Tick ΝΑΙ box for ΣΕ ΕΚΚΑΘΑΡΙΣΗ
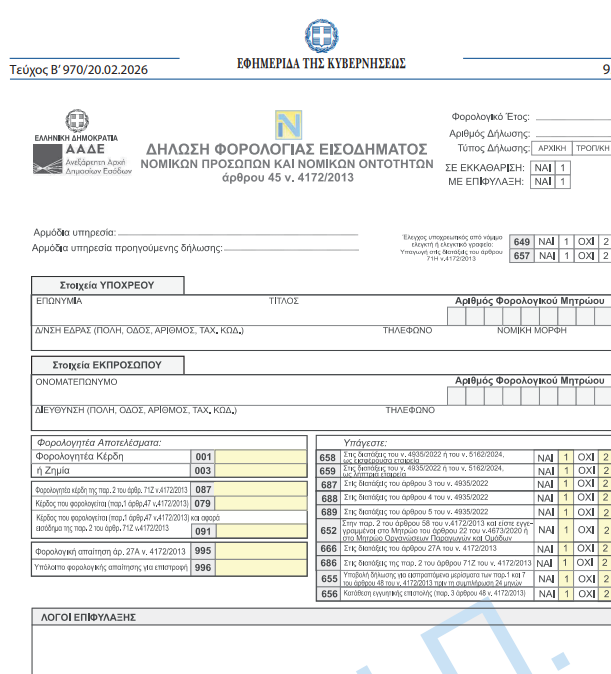The image size is (611, 674). (563, 167)
